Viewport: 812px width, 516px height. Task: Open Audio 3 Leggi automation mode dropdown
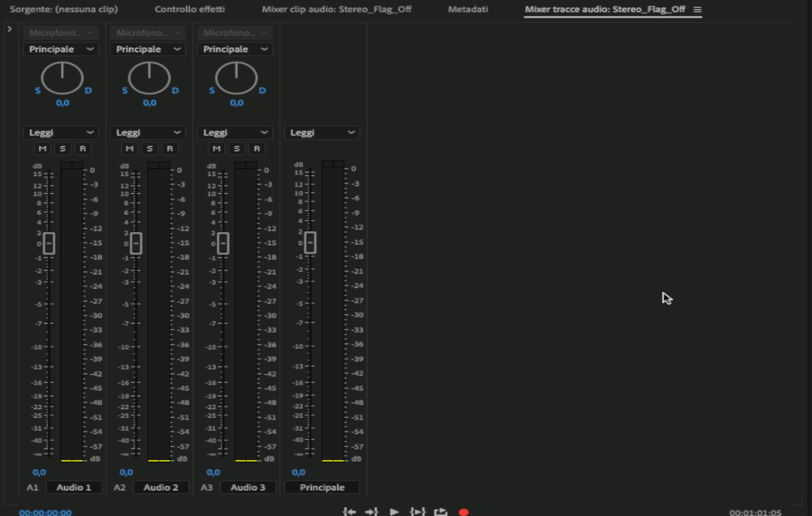pos(235,132)
